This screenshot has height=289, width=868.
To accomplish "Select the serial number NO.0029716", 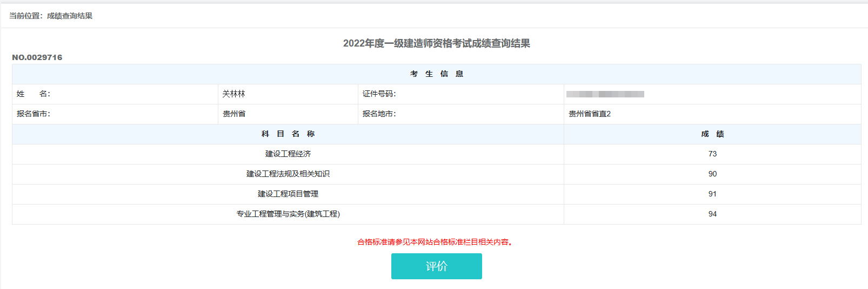I will [37, 57].
